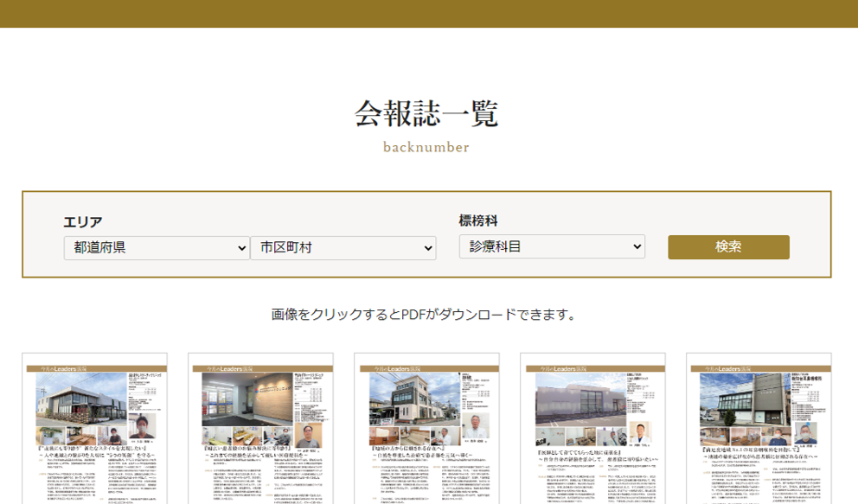The width and height of the screenshot is (858, 504).
Task: Click the masked doctor portrait in first newsletter
Action: coord(143,426)
